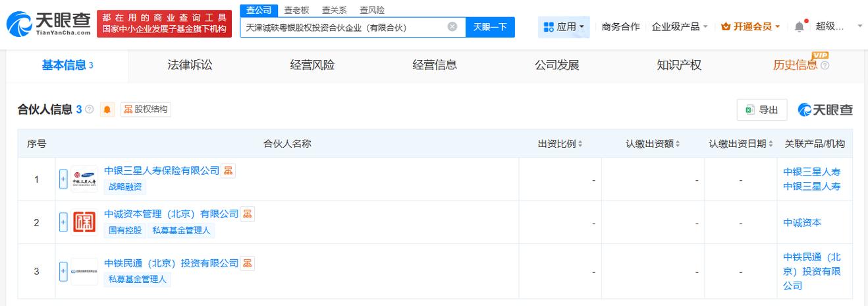Image resolution: width=868 pixels, height=306 pixels.
Task: Switch to 知识产权 tab
Action: click(x=679, y=65)
